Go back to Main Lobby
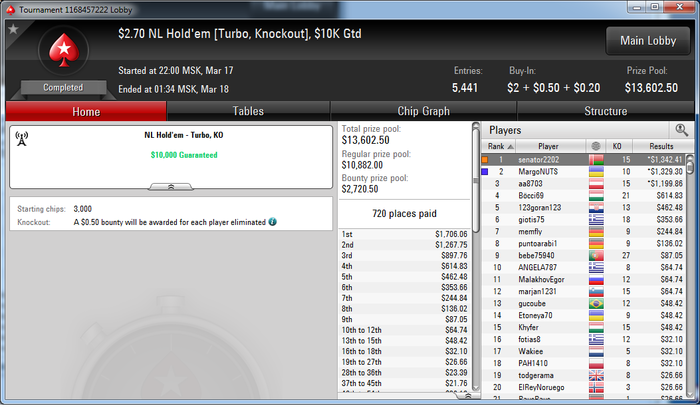The height and width of the screenshot is (408, 700). tap(648, 41)
